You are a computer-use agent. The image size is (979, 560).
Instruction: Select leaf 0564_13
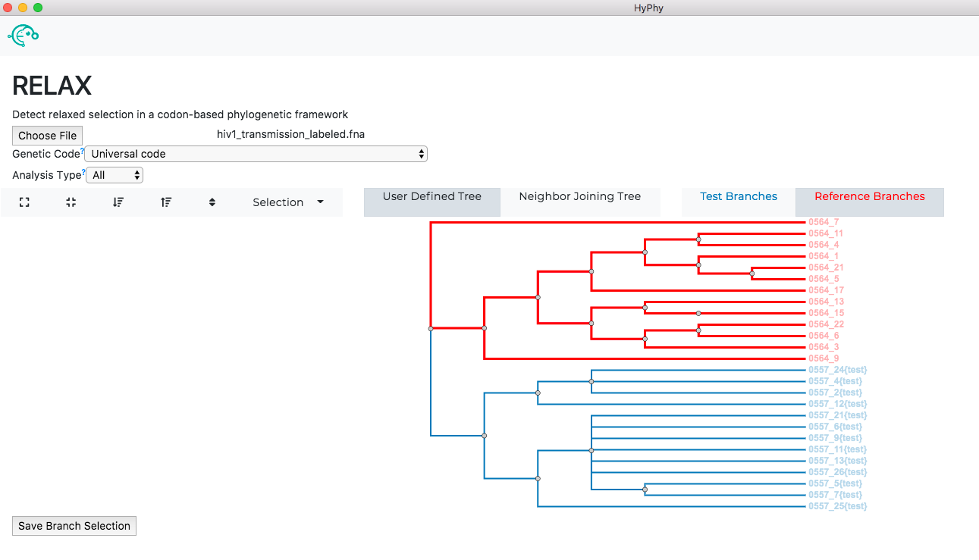tap(826, 302)
